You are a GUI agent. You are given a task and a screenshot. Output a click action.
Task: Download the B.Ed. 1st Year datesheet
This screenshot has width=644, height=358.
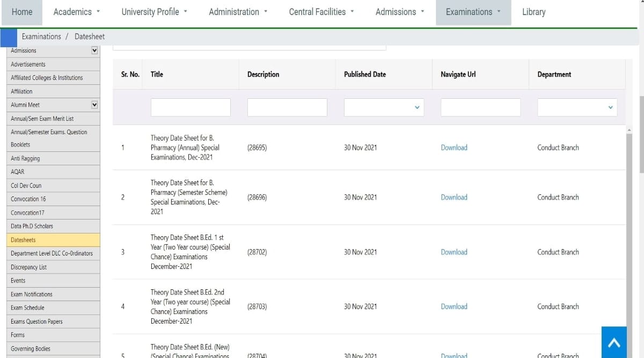point(453,252)
